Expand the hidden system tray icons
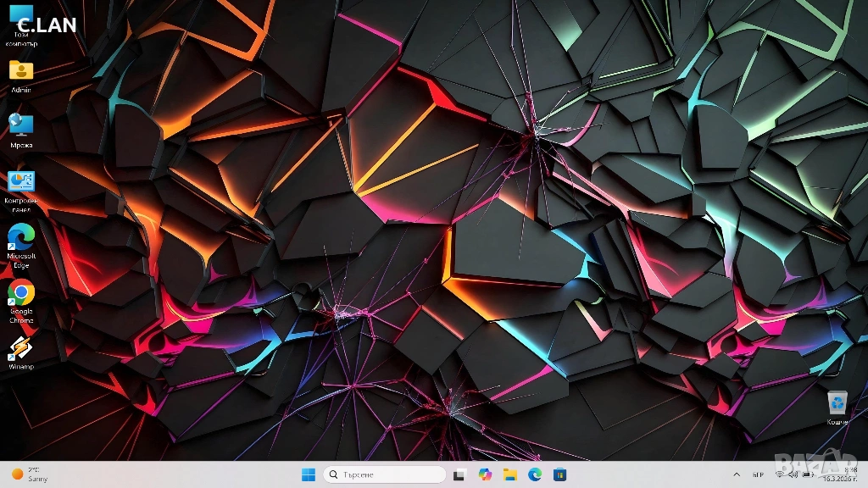The image size is (868, 488). coord(736,474)
